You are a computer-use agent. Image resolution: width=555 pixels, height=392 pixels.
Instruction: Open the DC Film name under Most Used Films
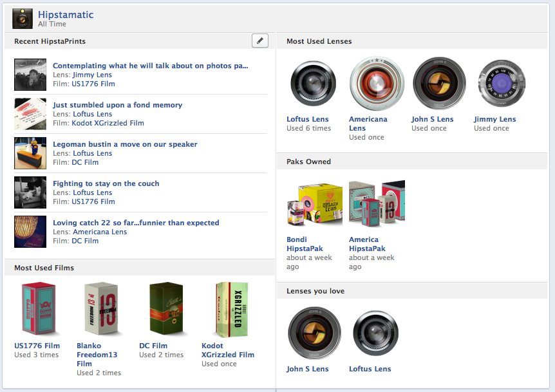[x=153, y=346]
